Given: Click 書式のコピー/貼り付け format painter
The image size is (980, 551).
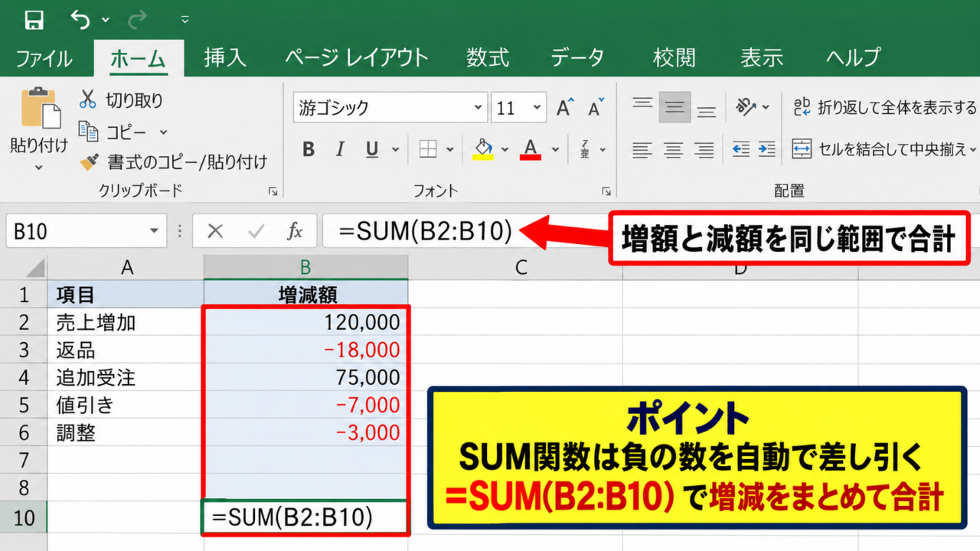Looking at the screenshot, I should pos(174,162).
